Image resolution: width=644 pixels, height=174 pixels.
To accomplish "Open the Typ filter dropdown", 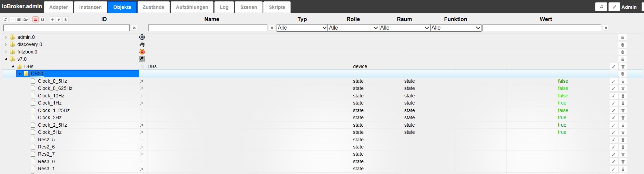I will (x=302, y=28).
